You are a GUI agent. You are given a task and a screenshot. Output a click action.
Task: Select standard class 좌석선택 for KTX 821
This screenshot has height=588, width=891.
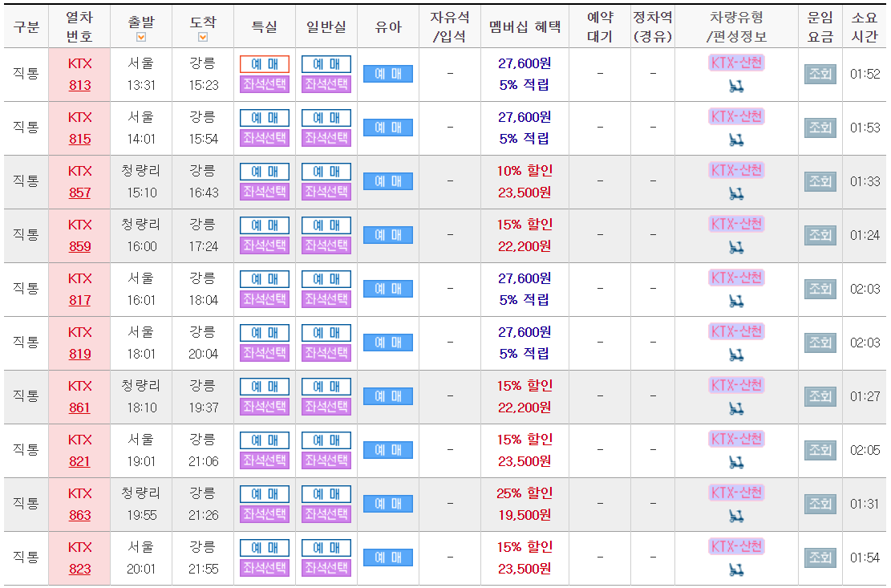(326, 460)
